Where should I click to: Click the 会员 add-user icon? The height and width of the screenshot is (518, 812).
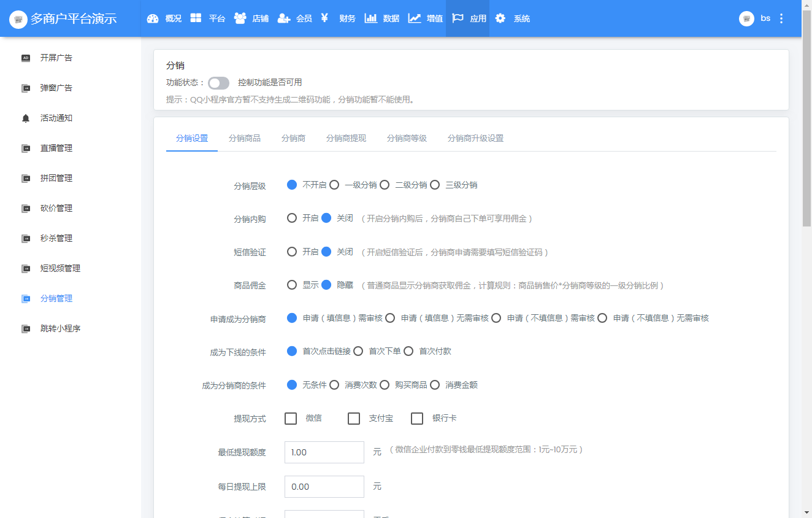point(283,18)
